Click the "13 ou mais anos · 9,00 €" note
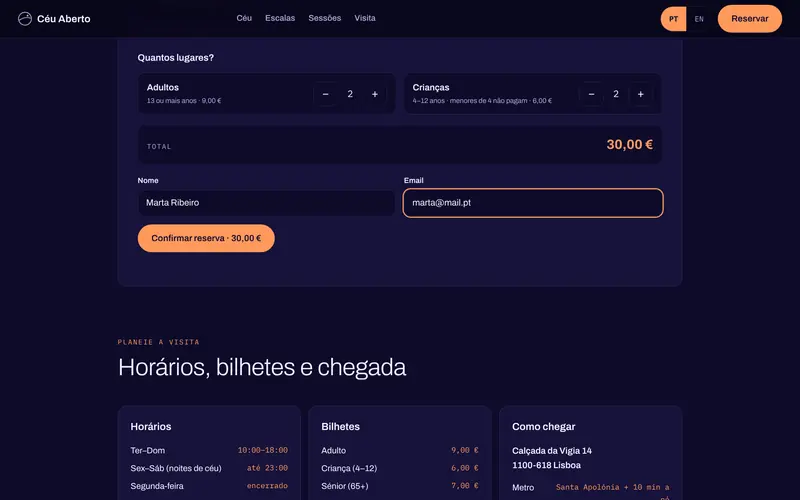This screenshot has height=500, width=800. coord(184,101)
